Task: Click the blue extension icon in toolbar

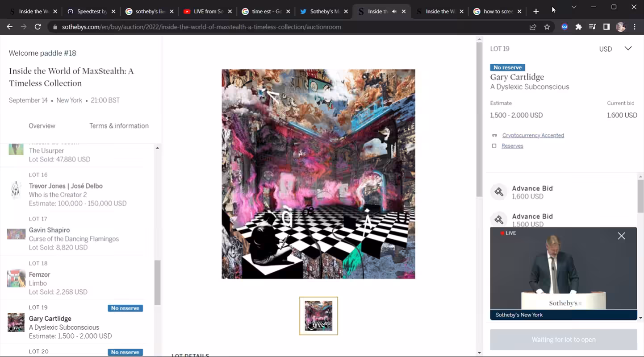Action: coord(565,27)
